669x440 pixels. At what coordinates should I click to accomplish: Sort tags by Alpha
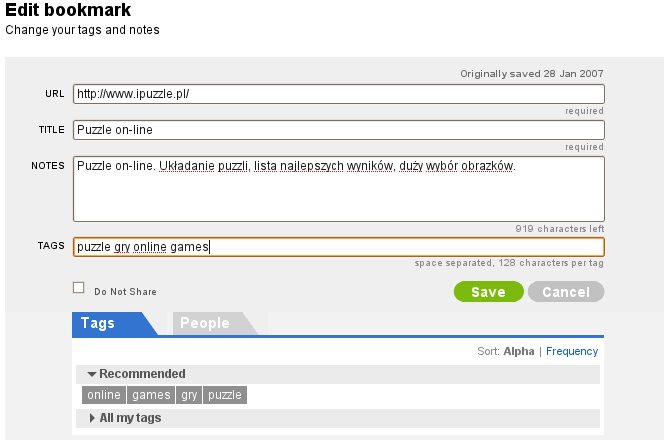[x=518, y=351]
